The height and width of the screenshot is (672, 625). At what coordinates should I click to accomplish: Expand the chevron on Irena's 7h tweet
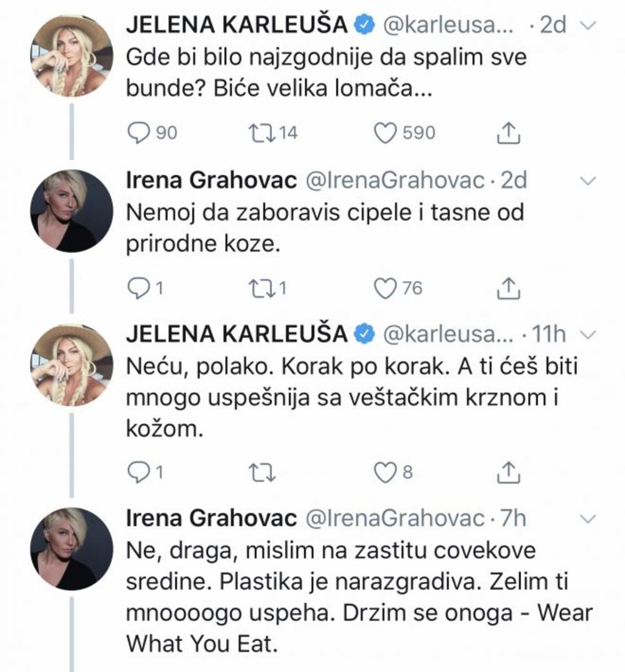(587, 518)
